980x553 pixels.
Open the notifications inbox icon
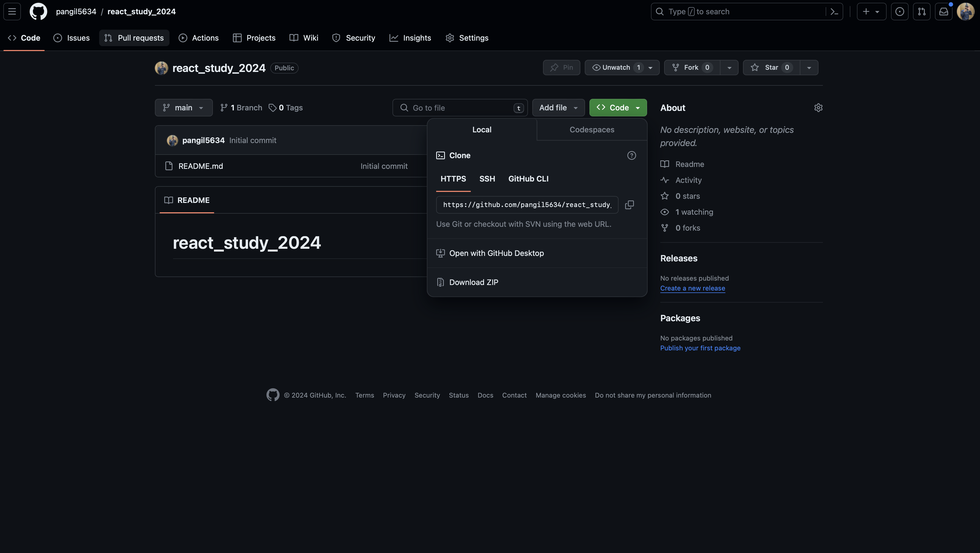coord(943,12)
